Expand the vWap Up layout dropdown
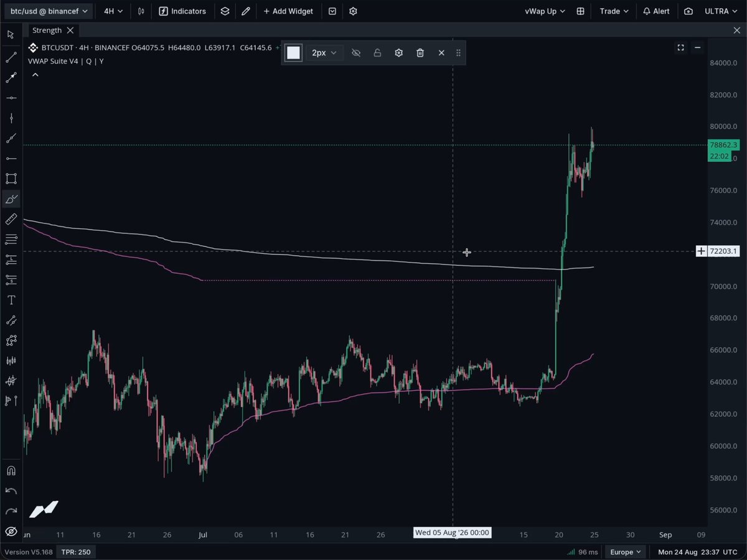Screen dimensions: 747x560 pyautogui.click(x=545, y=11)
